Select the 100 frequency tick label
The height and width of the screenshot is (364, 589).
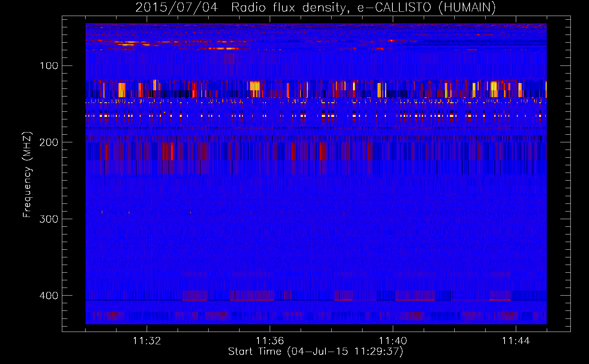point(49,66)
